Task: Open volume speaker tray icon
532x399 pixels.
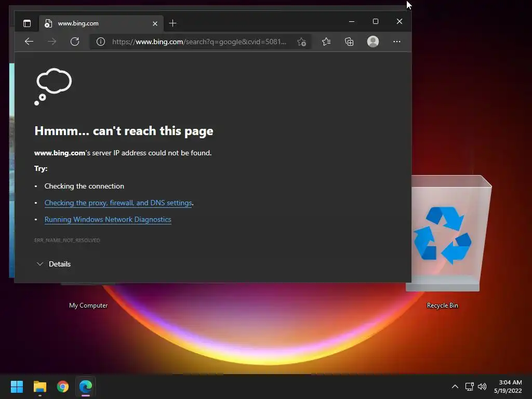Action: (482, 387)
